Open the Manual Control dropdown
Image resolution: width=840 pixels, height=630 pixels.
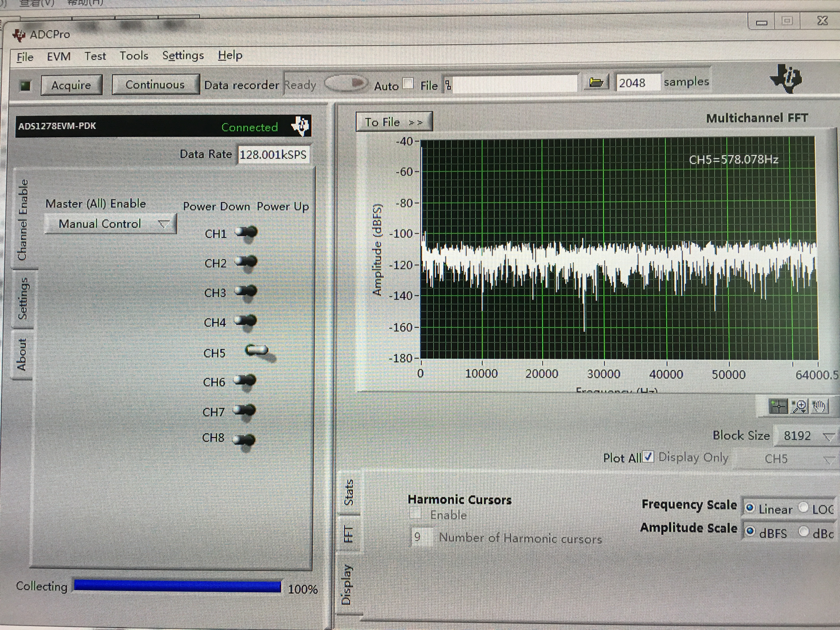(x=110, y=224)
